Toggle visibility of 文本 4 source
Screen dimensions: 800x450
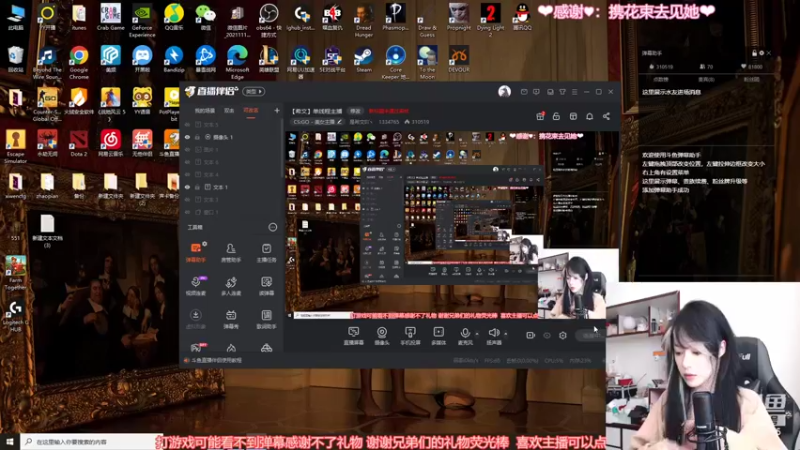point(187,174)
